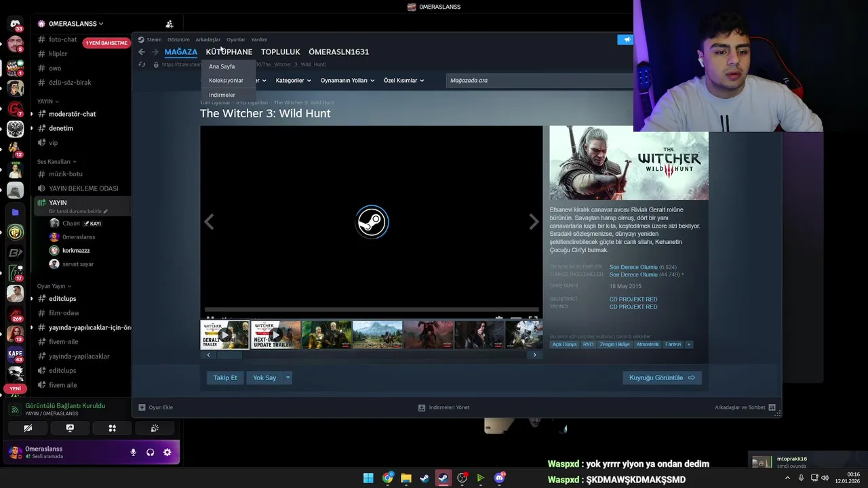Expand Özel Kısımlar dropdown
The height and width of the screenshot is (488, 868).
point(403,81)
